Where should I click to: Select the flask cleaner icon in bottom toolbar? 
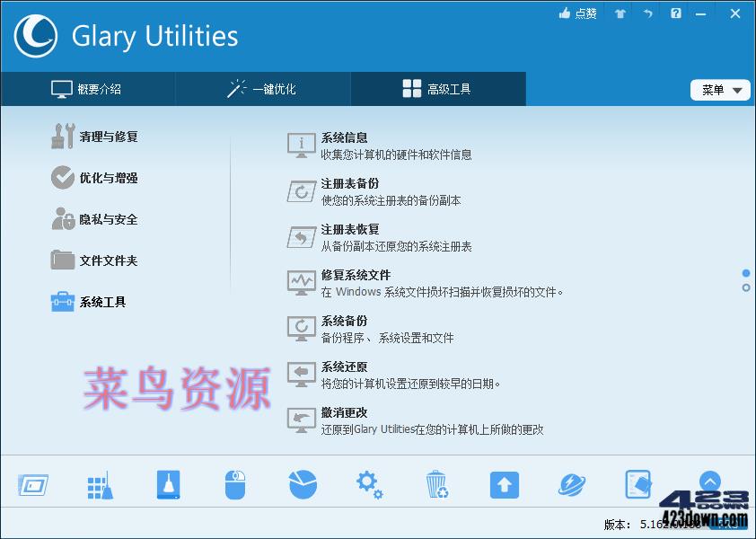click(x=167, y=484)
